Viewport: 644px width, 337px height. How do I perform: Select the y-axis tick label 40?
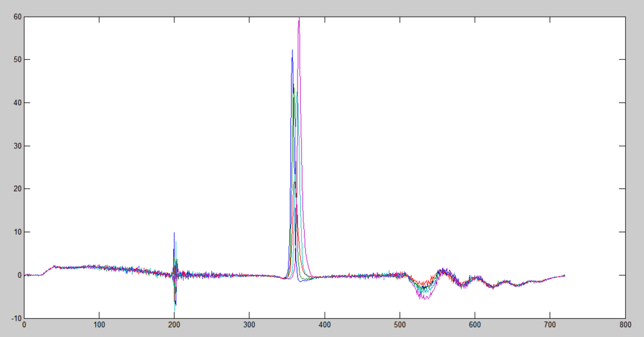click(18, 103)
